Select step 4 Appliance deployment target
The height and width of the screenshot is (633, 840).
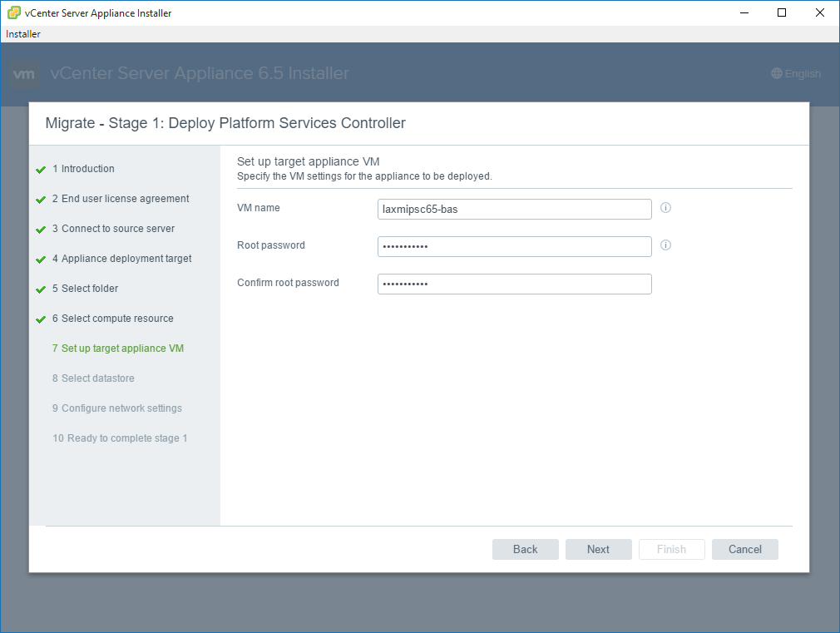[x=126, y=259]
